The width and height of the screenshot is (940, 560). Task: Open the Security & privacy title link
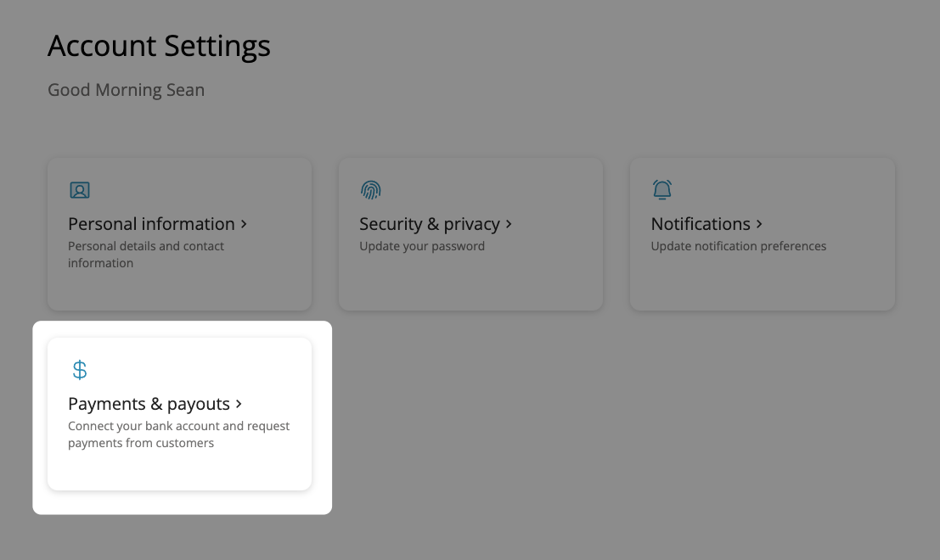coord(429,224)
